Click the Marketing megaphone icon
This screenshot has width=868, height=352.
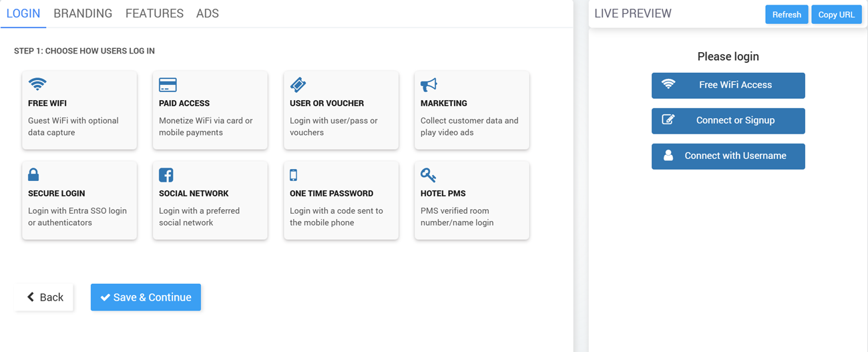429,85
